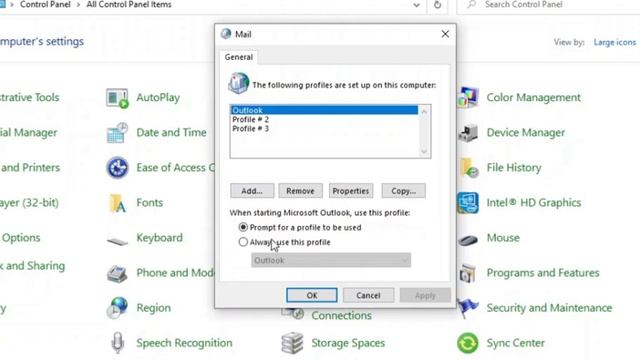The height and width of the screenshot is (360, 640).
Task: Open the Speech Recognition text link
Action: [x=184, y=343]
